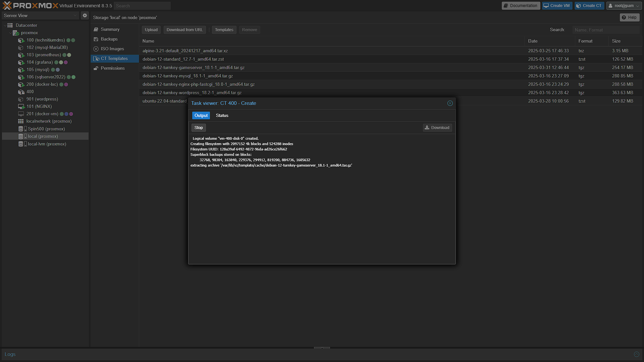Switch to the Status tab
The width and height of the screenshot is (644, 362).
pyautogui.click(x=222, y=116)
